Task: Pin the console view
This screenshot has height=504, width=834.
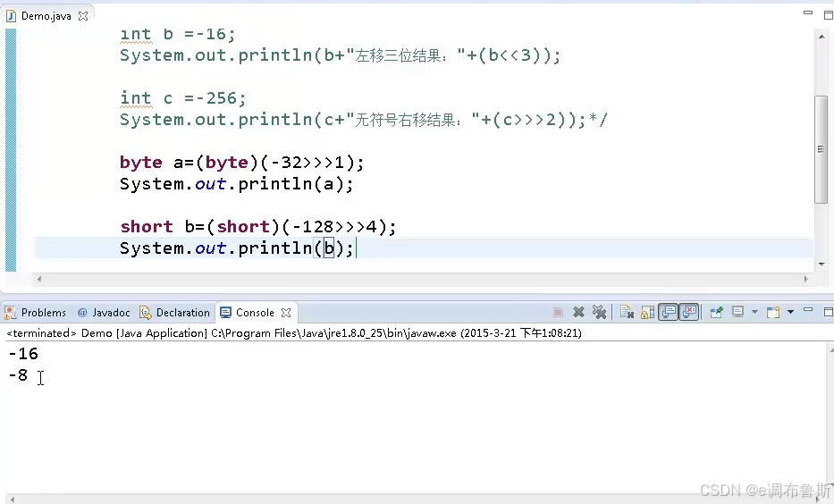Action: [716, 312]
